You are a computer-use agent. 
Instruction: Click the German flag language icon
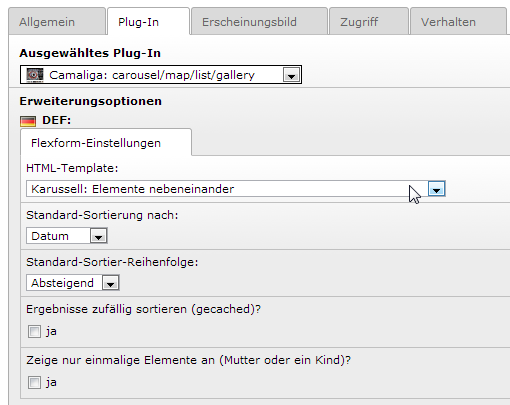(x=28, y=121)
